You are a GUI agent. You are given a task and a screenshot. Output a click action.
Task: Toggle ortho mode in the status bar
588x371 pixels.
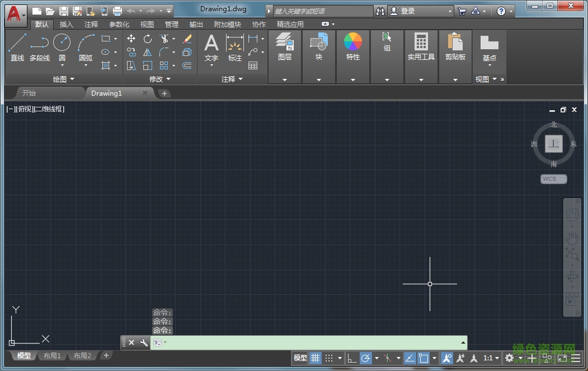[x=351, y=358]
